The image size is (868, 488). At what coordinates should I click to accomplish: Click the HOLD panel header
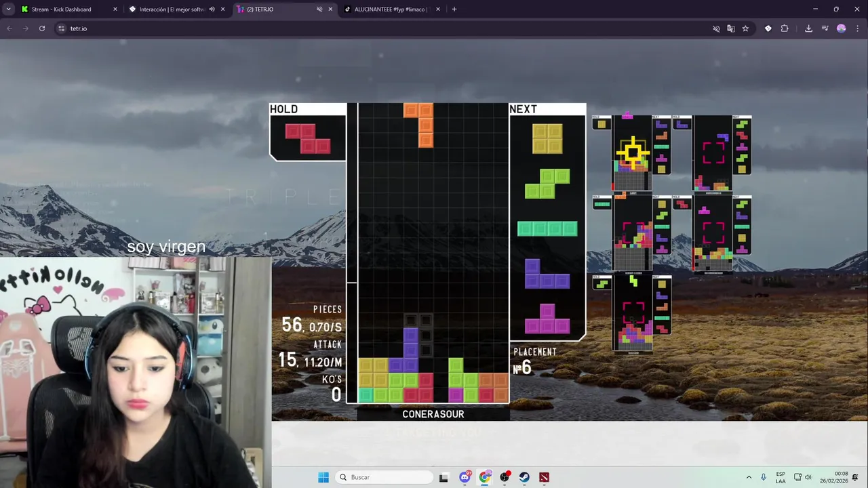283,109
